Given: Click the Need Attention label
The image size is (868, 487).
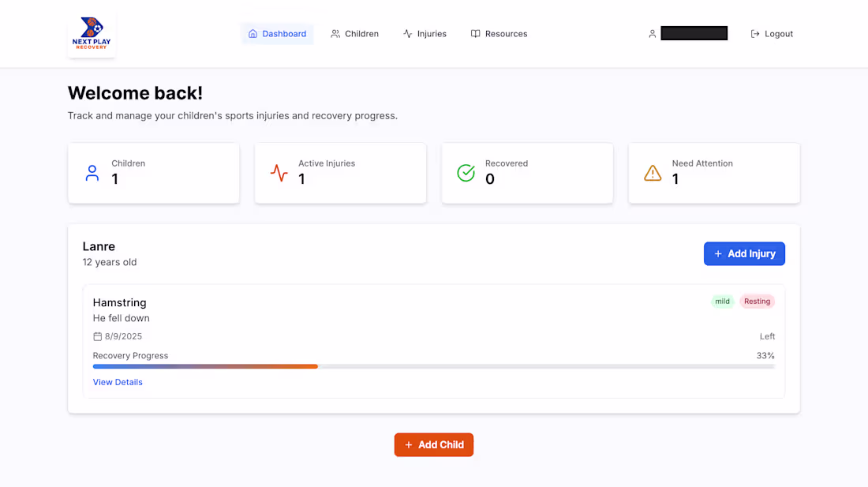Looking at the screenshot, I should pos(702,163).
